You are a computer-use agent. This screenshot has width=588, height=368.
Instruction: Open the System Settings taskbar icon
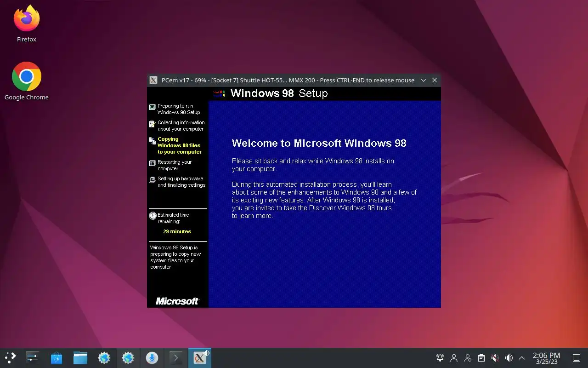point(33,358)
